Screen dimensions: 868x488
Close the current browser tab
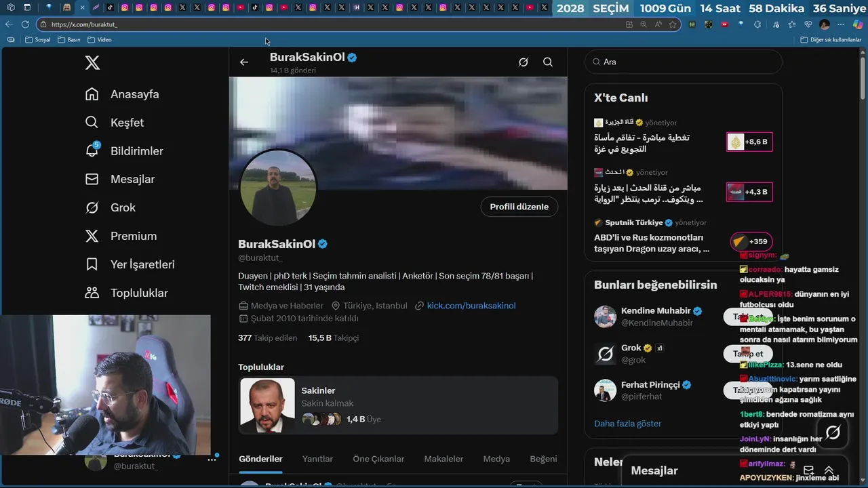(x=82, y=7)
